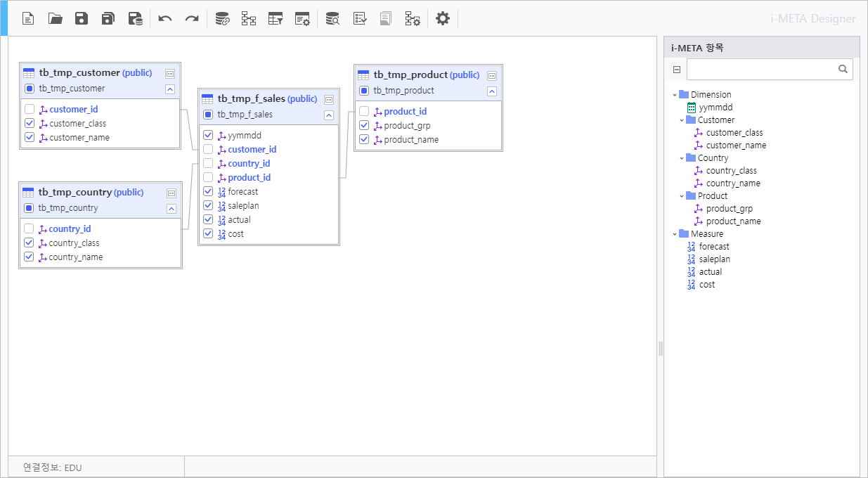Screen dimensions: 868x478
Task: Collapse the tb_tmp_f_sales table columns
Action: 329,115
